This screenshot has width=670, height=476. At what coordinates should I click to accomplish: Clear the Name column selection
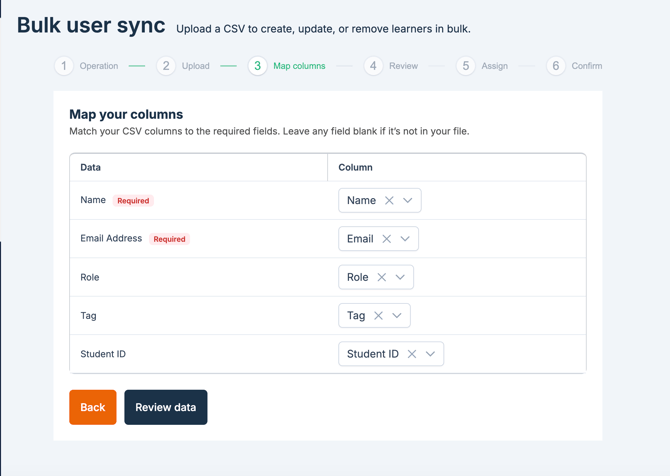[x=389, y=200]
